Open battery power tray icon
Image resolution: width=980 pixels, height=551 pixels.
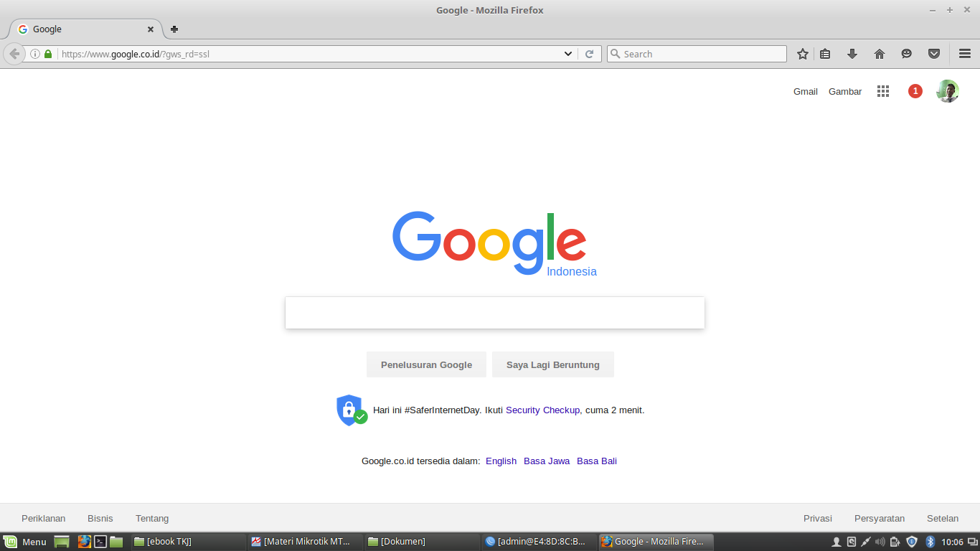coord(895,542)
